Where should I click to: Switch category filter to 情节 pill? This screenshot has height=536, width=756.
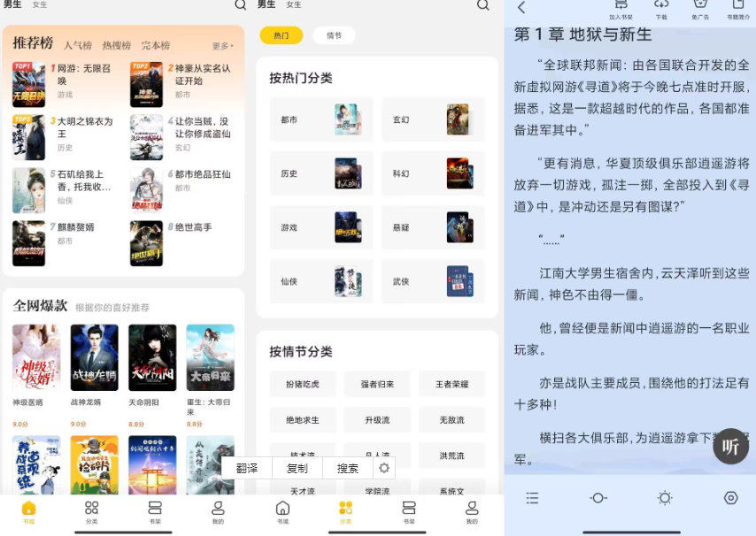pos(334,35)
